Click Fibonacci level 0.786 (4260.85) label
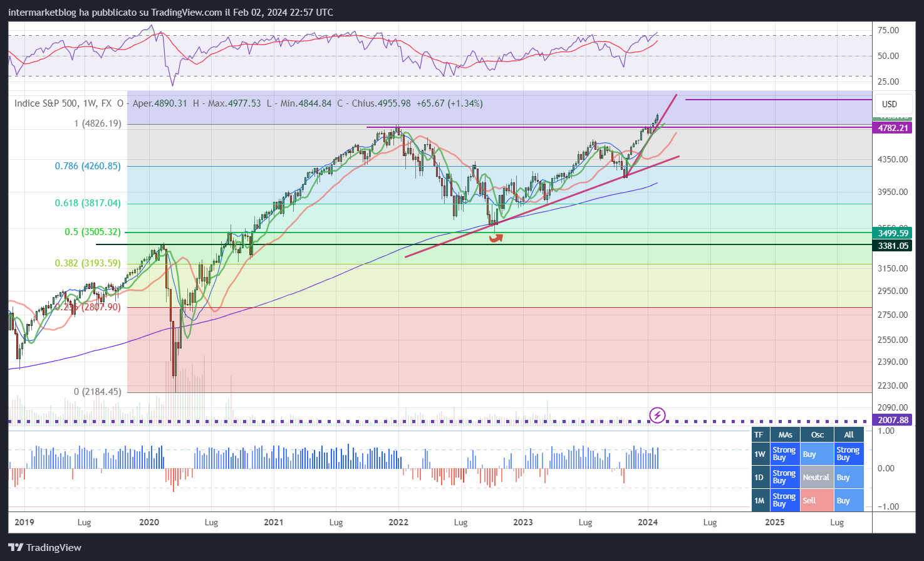Screen dimensions: 924x561 (88, 166)
